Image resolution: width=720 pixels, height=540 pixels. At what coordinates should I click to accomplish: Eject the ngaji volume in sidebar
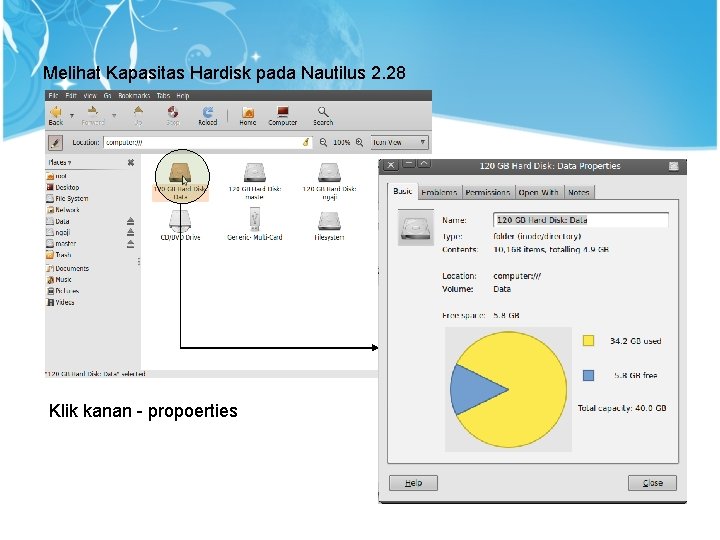click(x=130, y=232)
